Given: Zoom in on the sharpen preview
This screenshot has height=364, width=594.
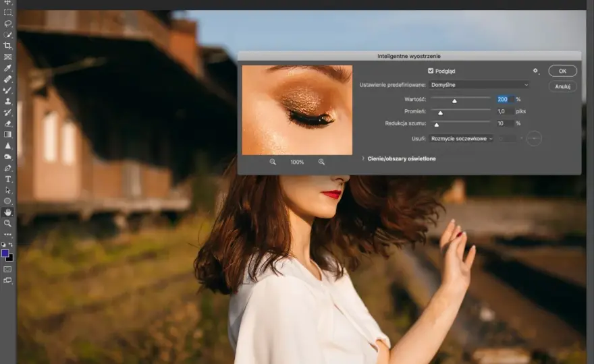Looking at the screenshot, I should (x=321, y=162).
